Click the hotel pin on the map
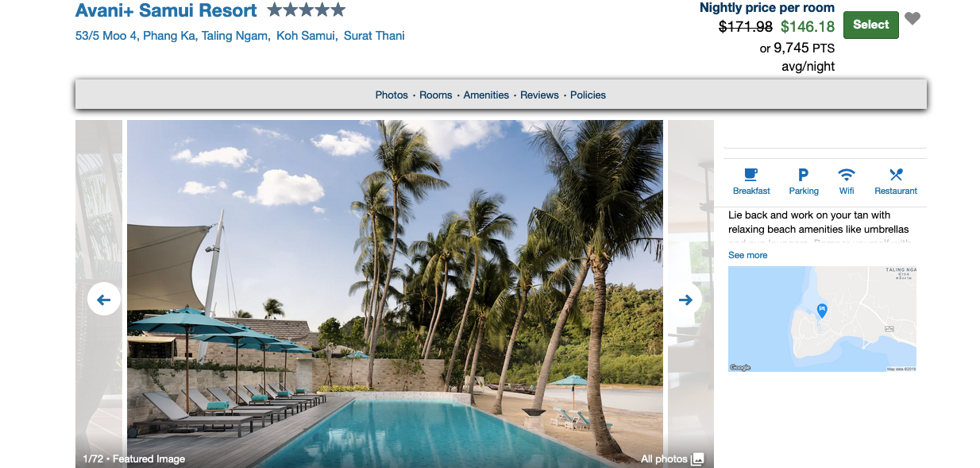This screenshot has height=468, width=980. (822, 311)
